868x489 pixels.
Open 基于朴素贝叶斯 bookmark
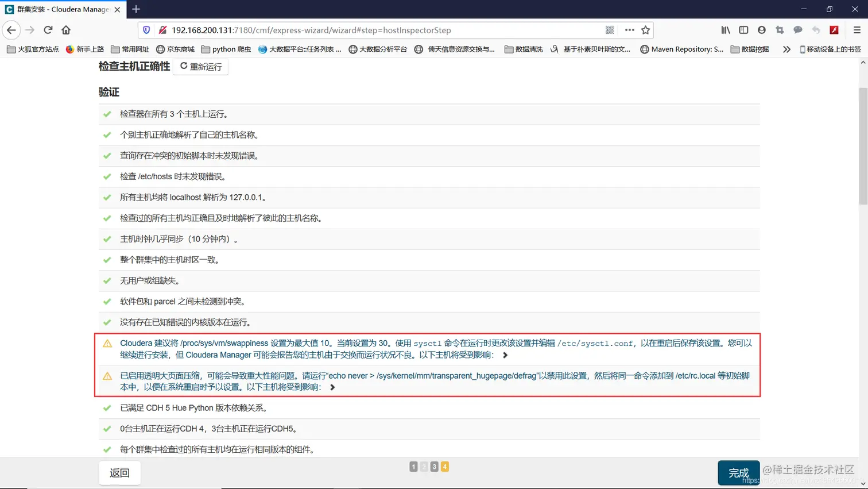coord(590,49)
